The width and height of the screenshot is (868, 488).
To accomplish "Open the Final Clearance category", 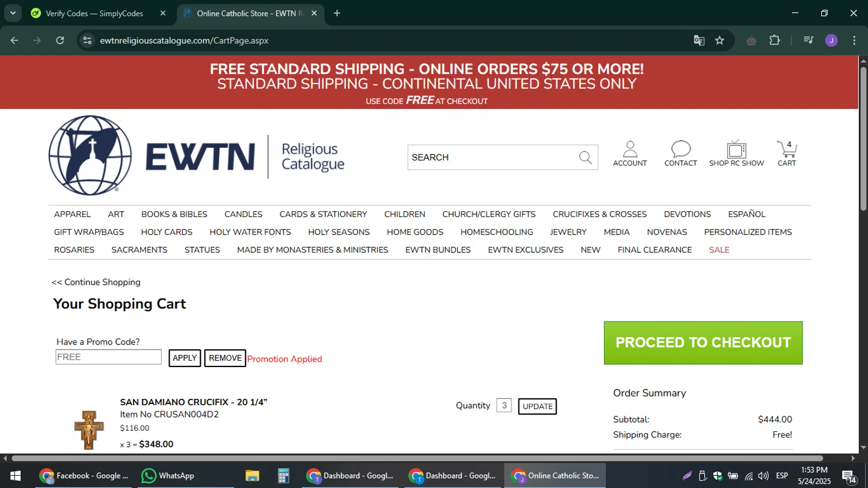I will pyautogui.click(x=654, y=250).
